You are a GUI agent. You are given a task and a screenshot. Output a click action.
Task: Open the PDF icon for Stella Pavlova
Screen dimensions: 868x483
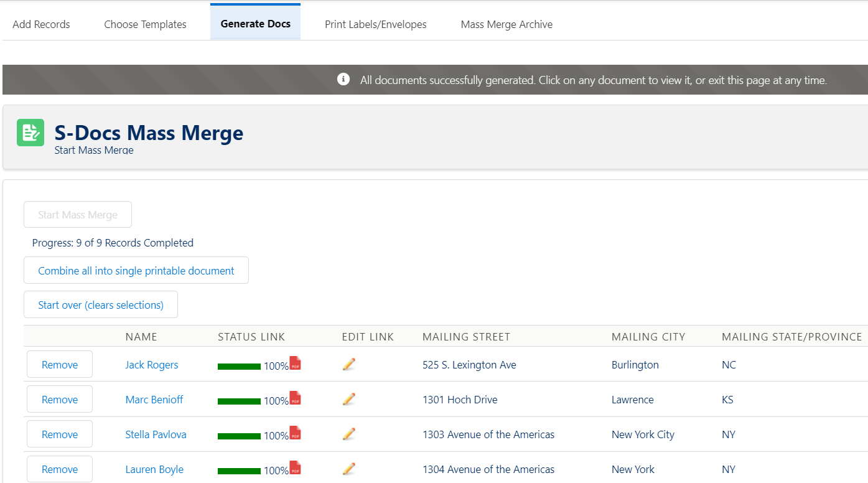(x=295, y=433)
